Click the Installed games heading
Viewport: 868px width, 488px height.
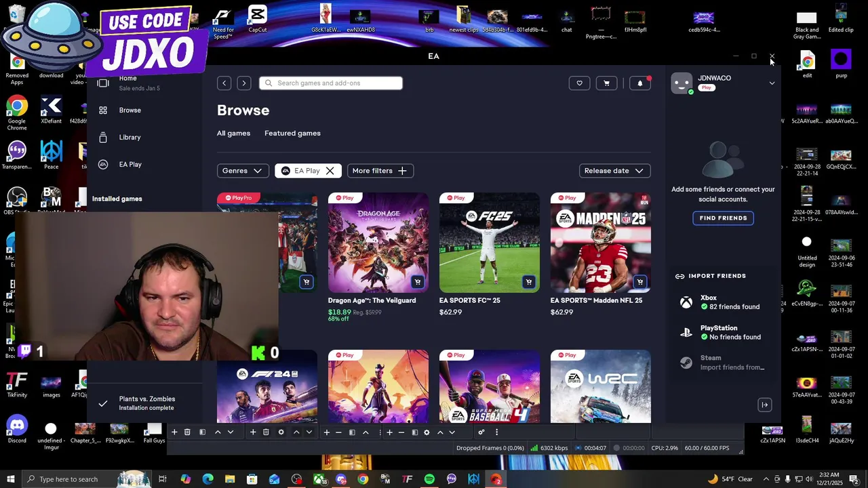coord(117,199)
